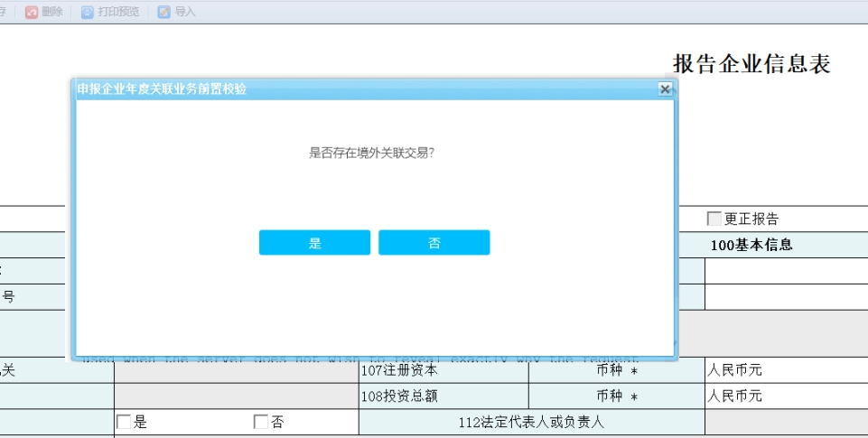
Task: Check the 否 checkbox in bottom row
Action: [x=261, y=422]
